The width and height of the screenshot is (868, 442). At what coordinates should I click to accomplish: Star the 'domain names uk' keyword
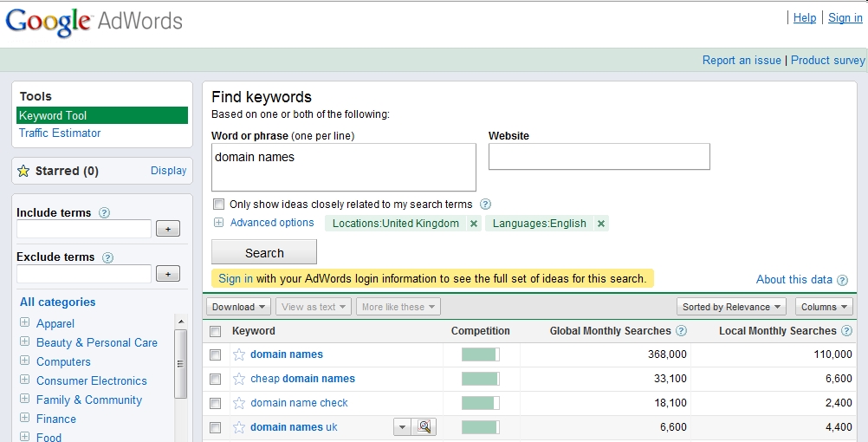(x=238, y=427)
